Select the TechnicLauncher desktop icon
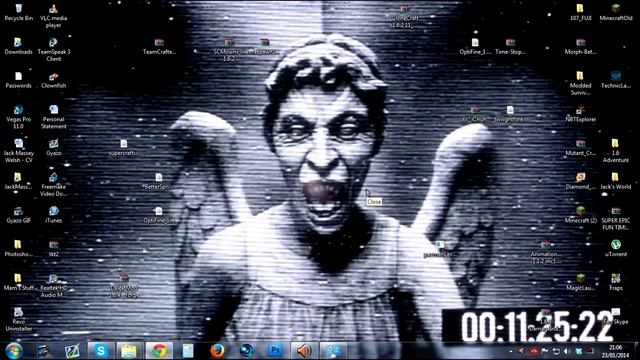Viewport: 640px width, 360px height. coord(616,80)
